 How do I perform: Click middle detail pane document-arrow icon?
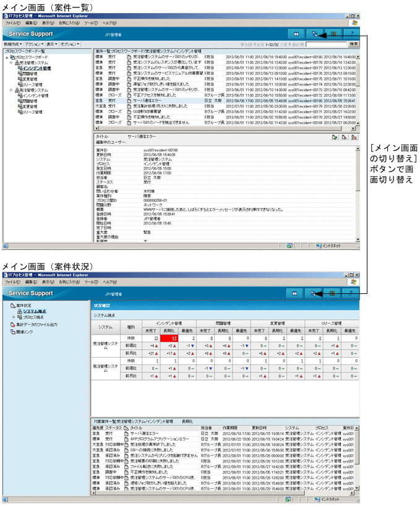tap(345, 137)
